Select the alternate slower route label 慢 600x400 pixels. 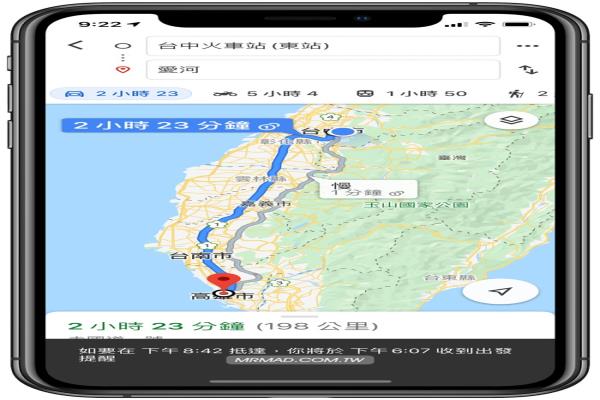(368, 189)
